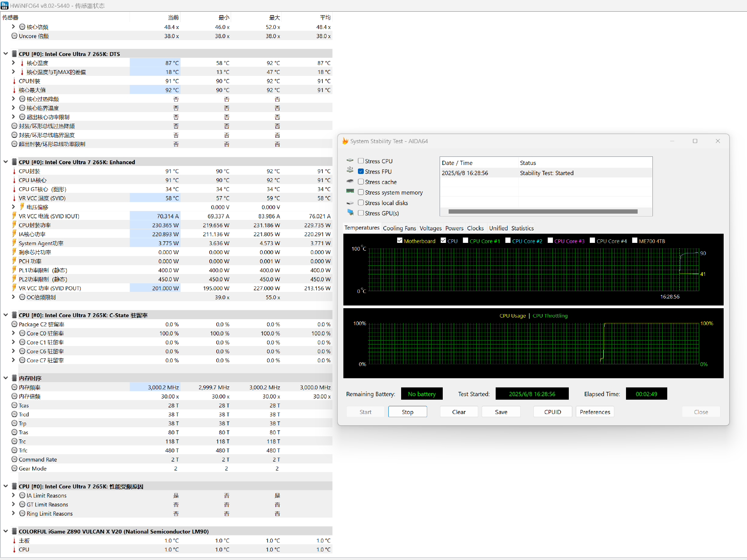747x560 pixels.
Task: Open the CPUID button
Action: [x=552, y=412]
